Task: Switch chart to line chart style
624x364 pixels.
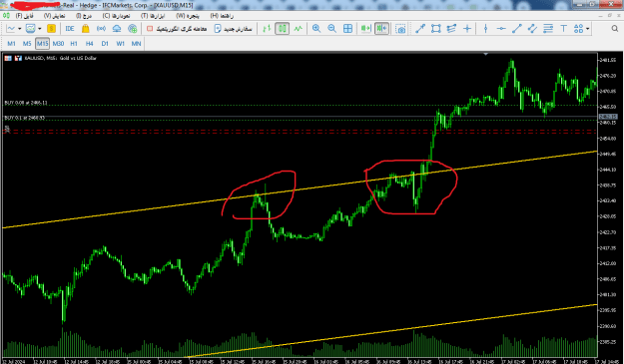Action: click(x=299, y=29)
